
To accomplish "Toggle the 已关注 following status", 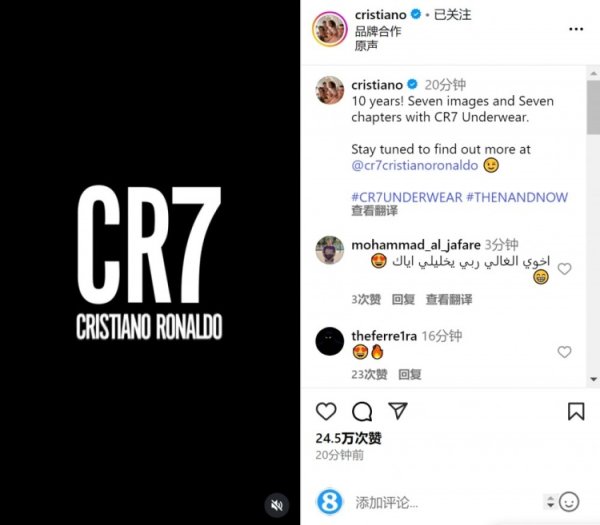I will coord(452,15).
